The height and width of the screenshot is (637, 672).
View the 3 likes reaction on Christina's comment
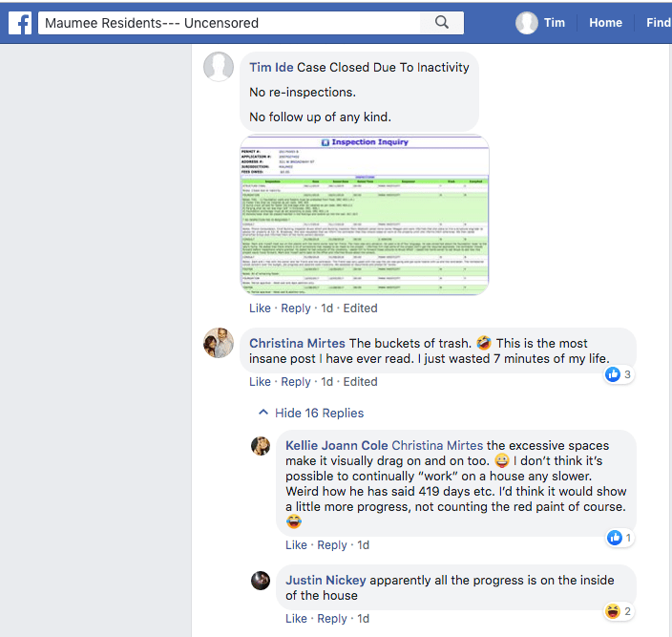point(619,374)
